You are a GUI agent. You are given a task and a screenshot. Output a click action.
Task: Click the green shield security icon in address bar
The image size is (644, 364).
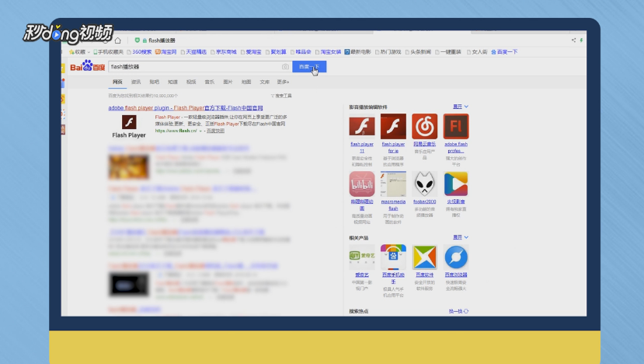coord(138,40)
